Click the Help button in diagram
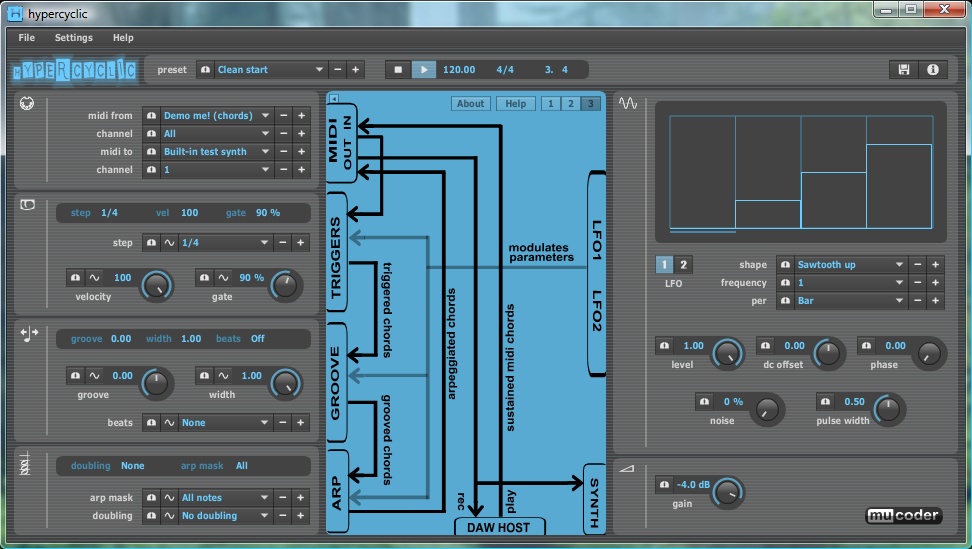Image resolution: width=972 pixels, height=549 pixels. click(x=516, y=103)
